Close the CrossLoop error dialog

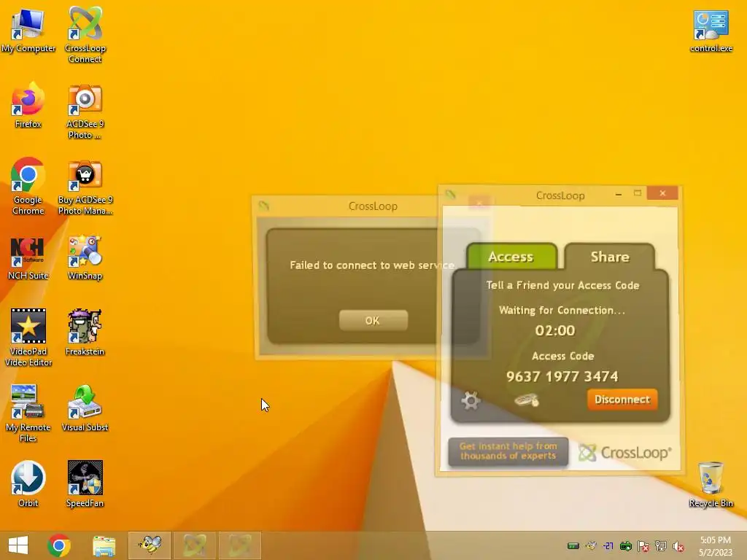[479, 203]
